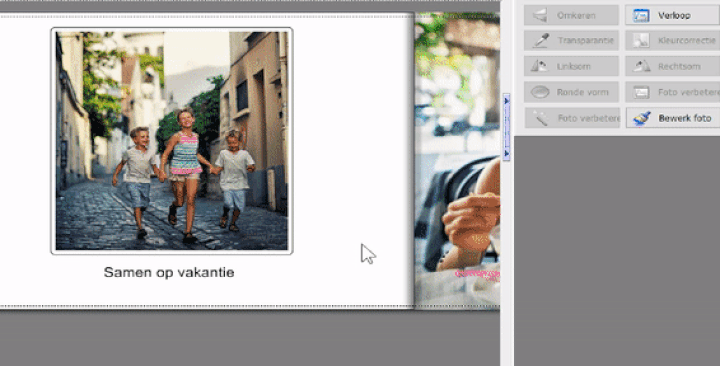The width and height of the screenshot is (720, 366).
Task: Click the caption 'Samen op vakantie'
Action: [x=169, y=272]
